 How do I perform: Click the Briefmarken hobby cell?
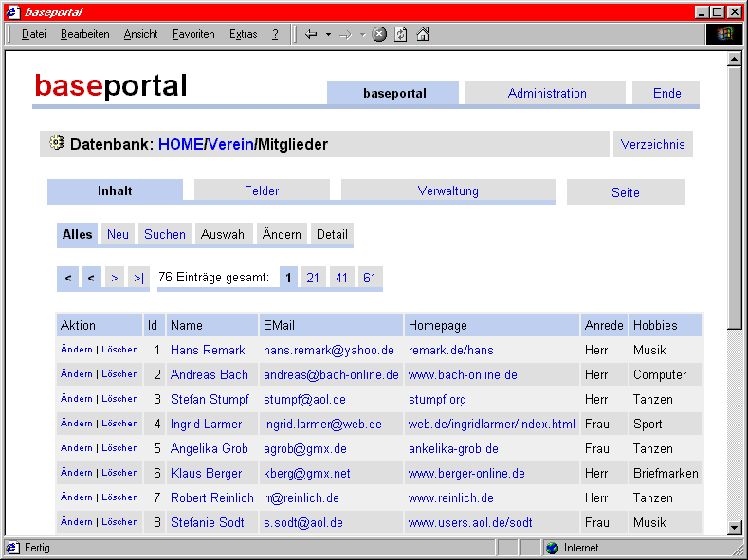[666, 473]
